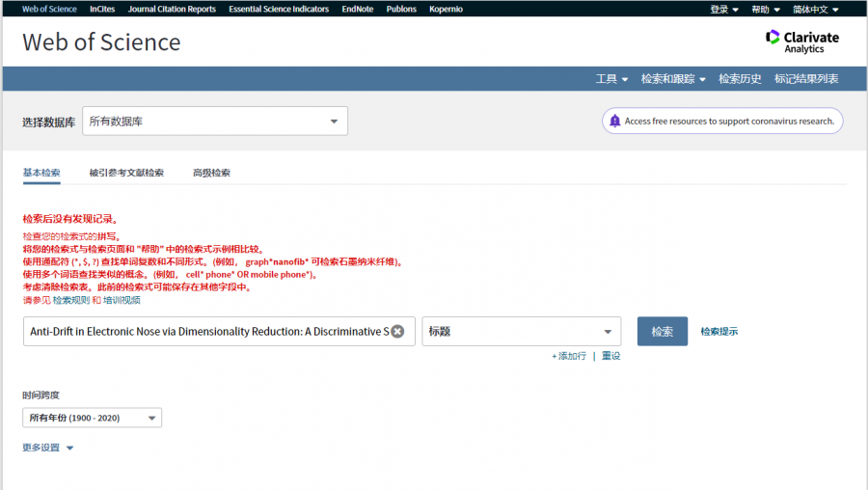Switch to 被引参考文献检索 tab
Screen dimensions: 868x490
pos(126,174)
